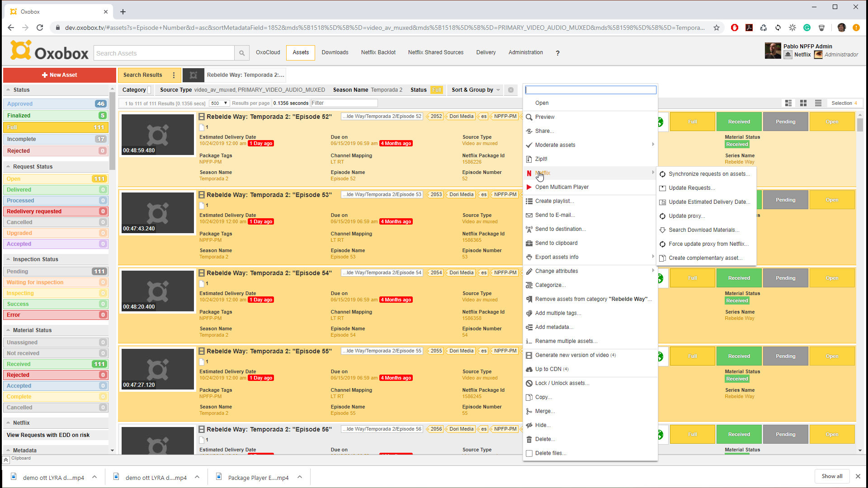
Task: Click the file count icon under Episode 53 title
Action: [x=202, y=206]
